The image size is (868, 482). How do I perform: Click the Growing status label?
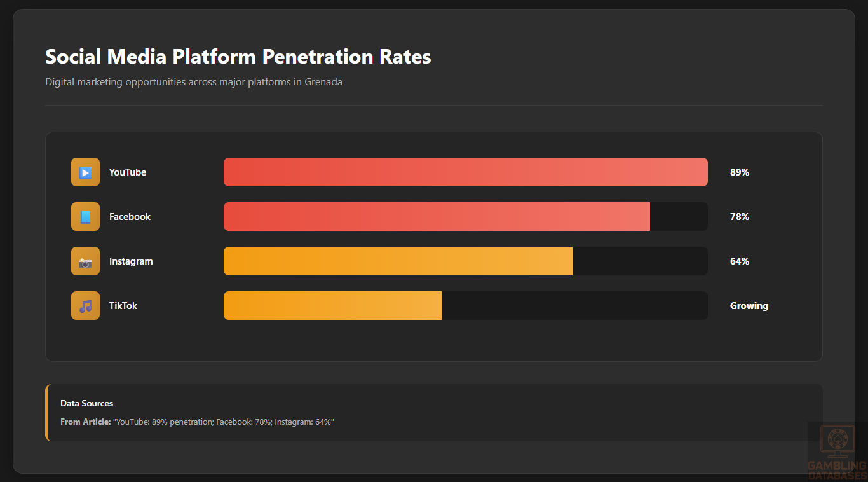tap(749, 306)
